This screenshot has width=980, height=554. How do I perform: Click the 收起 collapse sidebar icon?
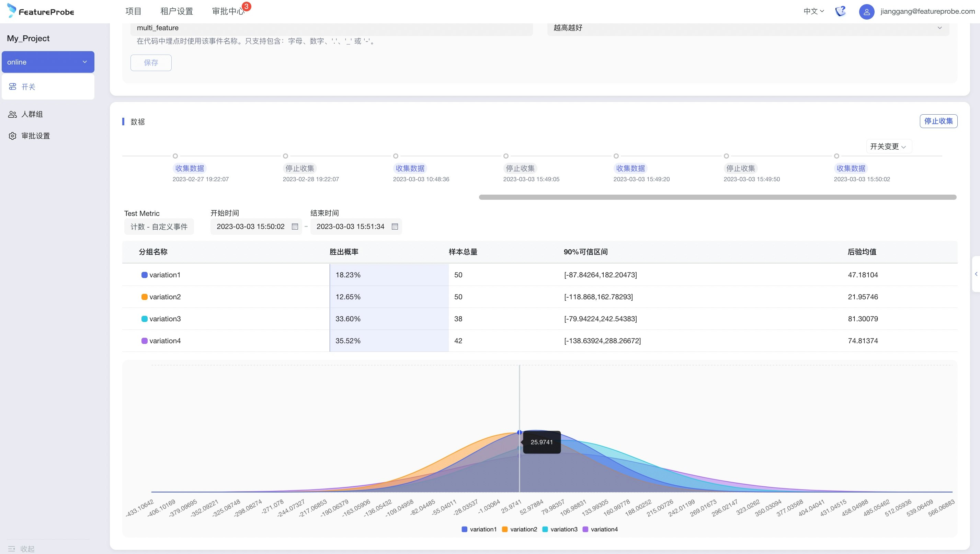coord(11,549)
